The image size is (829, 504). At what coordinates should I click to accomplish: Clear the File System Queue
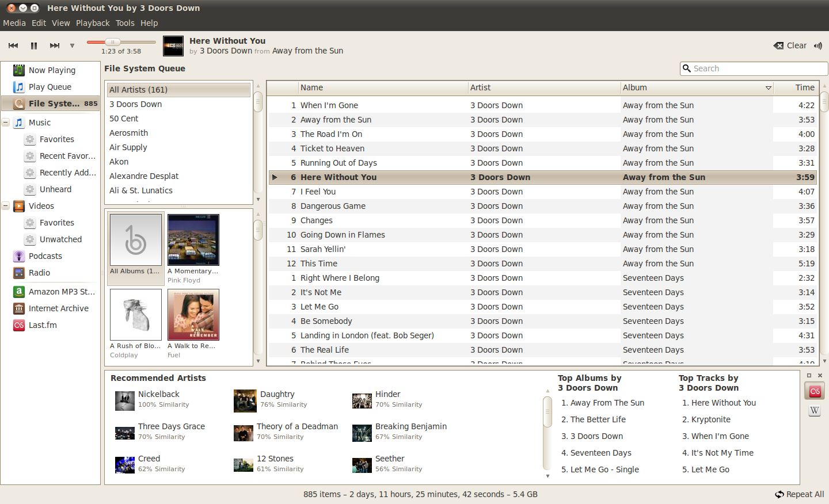point(790,45)
